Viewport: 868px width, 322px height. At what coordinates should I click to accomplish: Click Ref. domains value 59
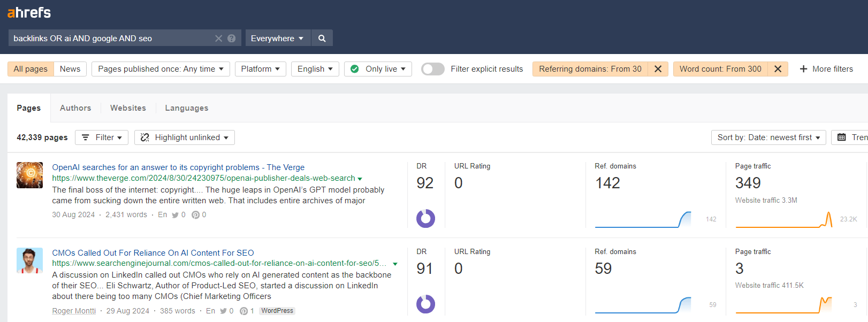[603, 269]
